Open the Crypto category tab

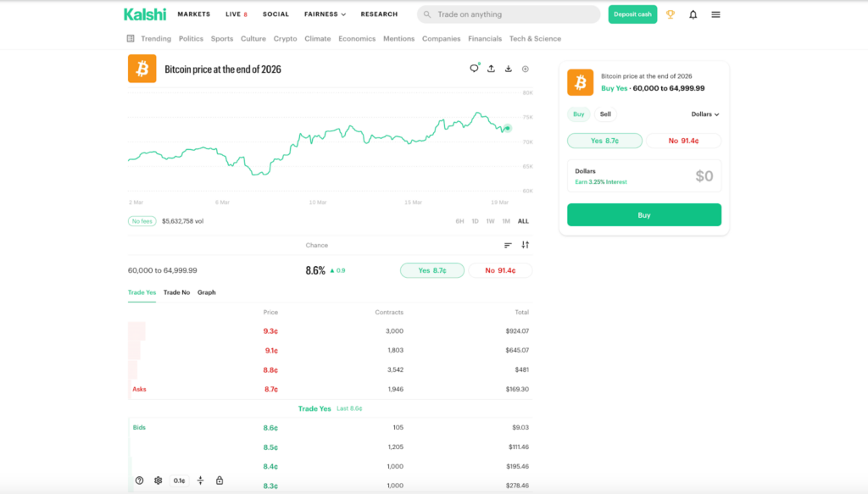[285, 38]
